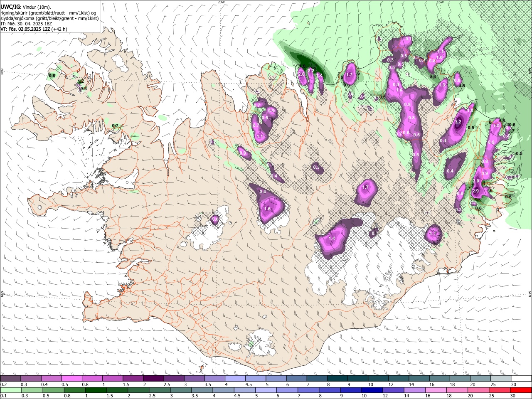Click the light lavender 4–4.5 upper legend swatch
This screenshot has height=399, width=532.
click(x=235, y=379)
